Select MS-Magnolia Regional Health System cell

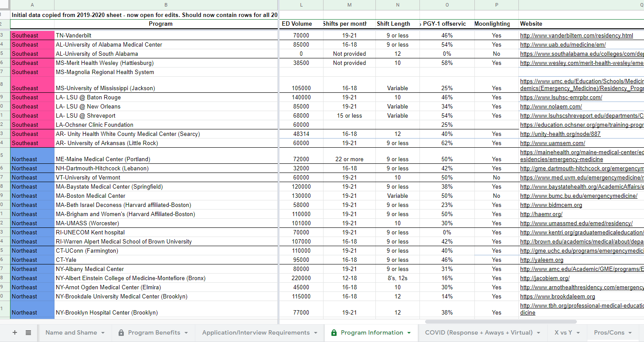click(166, 72)
